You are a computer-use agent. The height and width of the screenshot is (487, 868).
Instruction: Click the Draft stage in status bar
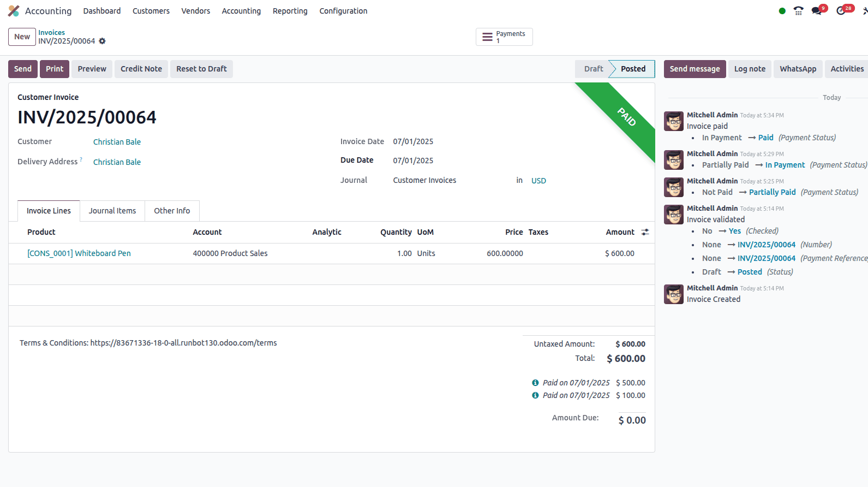[593, 69]
